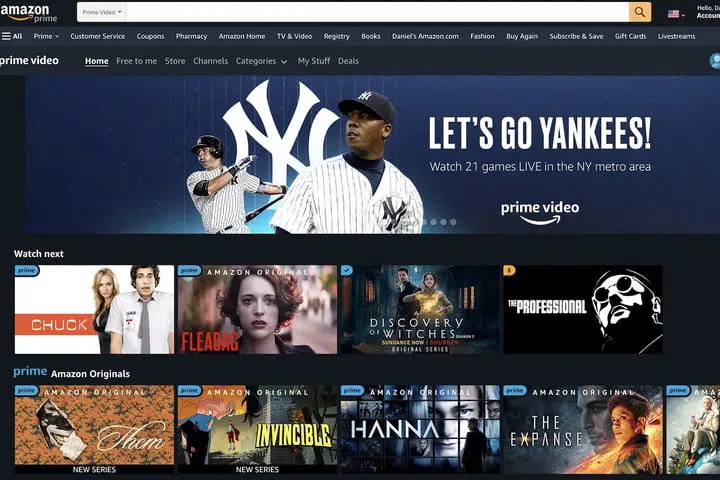The height and width of the screenshot is (480, 720).
Task: Expand the Prime dropdown in nav bar
Action: 46,36
